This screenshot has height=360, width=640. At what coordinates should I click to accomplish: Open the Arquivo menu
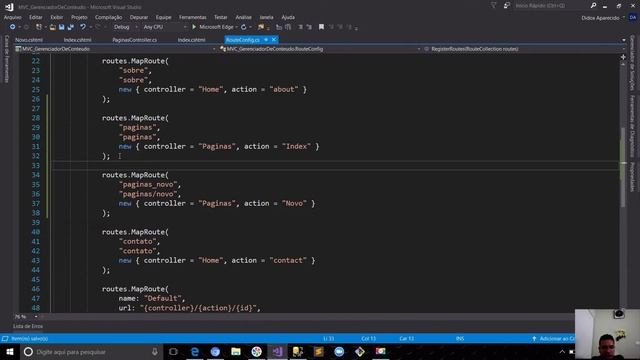(x=13, y=17)
